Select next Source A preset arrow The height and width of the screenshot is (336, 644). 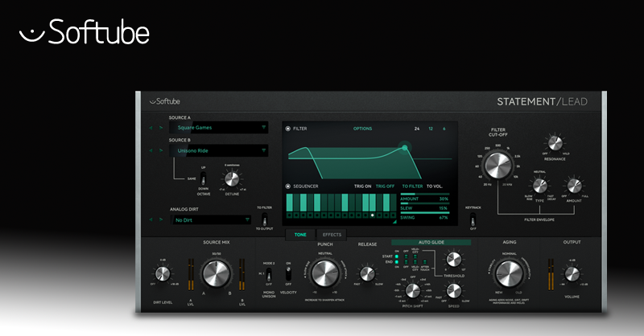click(160, 128)
